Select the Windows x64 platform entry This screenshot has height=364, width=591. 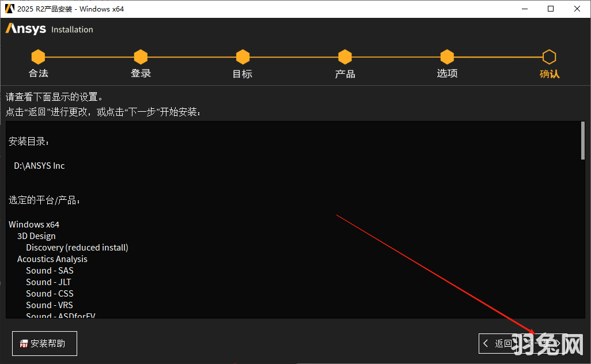[34, 224]
